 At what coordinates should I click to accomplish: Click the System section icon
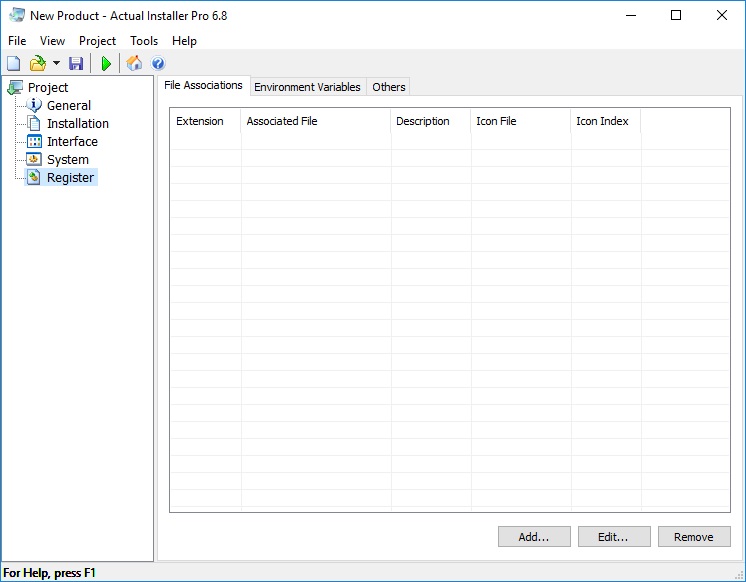click(33, 159)
